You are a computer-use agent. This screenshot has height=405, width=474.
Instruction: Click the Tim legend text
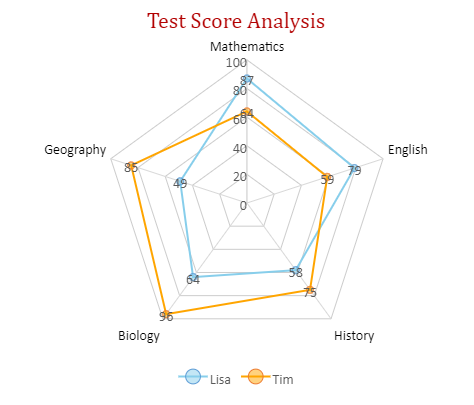click(283, 380)
